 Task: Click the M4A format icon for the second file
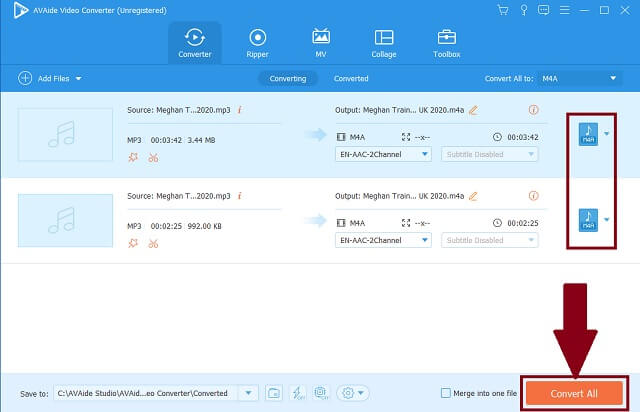pos(588,220)
